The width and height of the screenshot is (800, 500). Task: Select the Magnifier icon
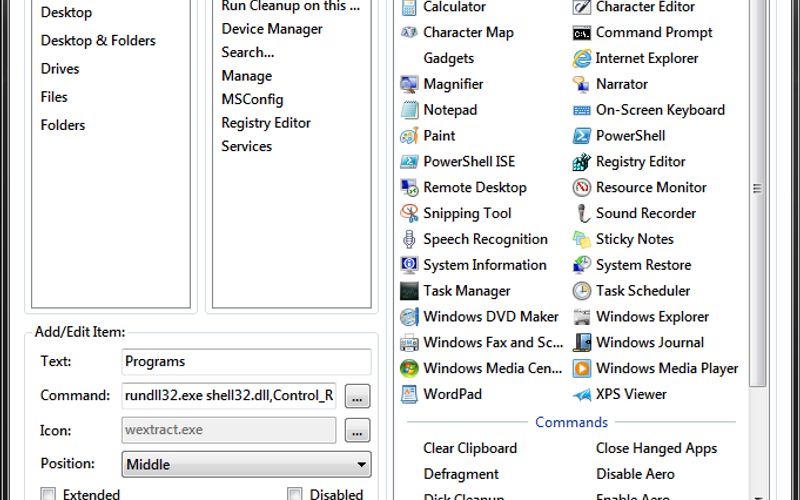pyautogui.click(x=409, y=84)
